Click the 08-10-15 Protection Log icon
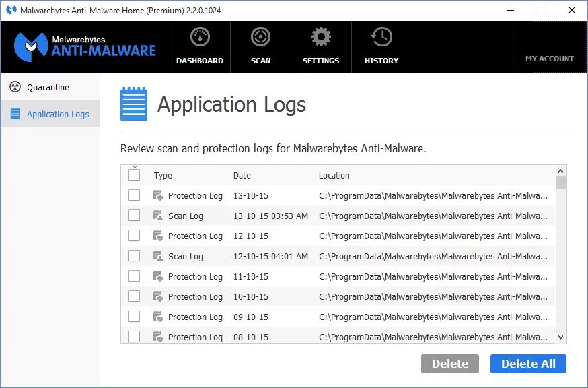 point(158,337)
